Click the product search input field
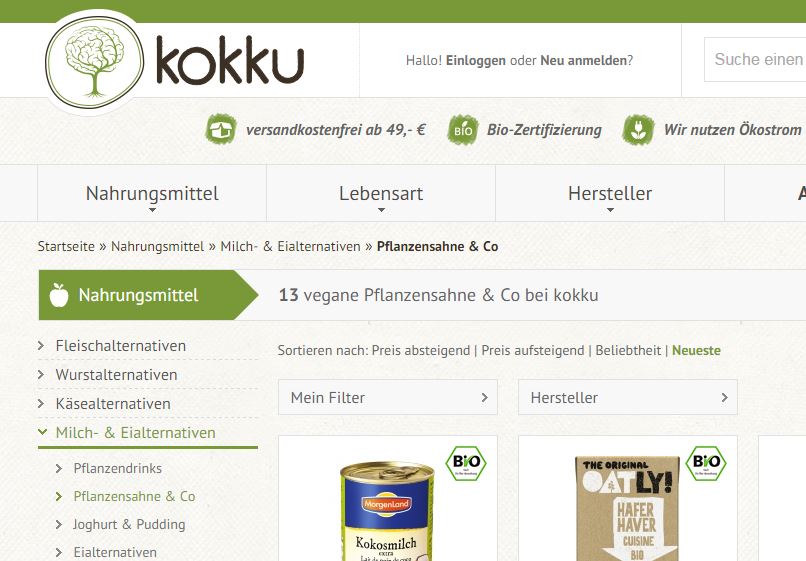Screen dimensions: 806x561 point(755,59)
